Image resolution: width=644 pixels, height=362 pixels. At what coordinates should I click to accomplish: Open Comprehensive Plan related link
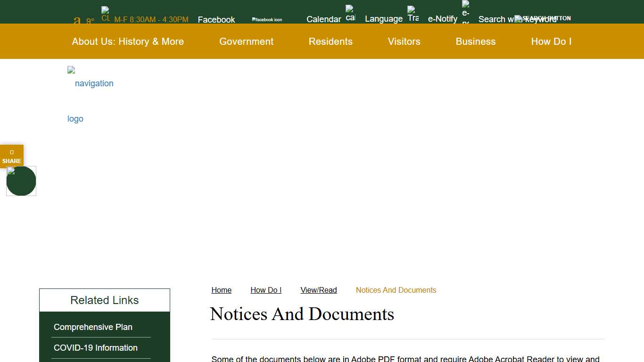[93, 327]
